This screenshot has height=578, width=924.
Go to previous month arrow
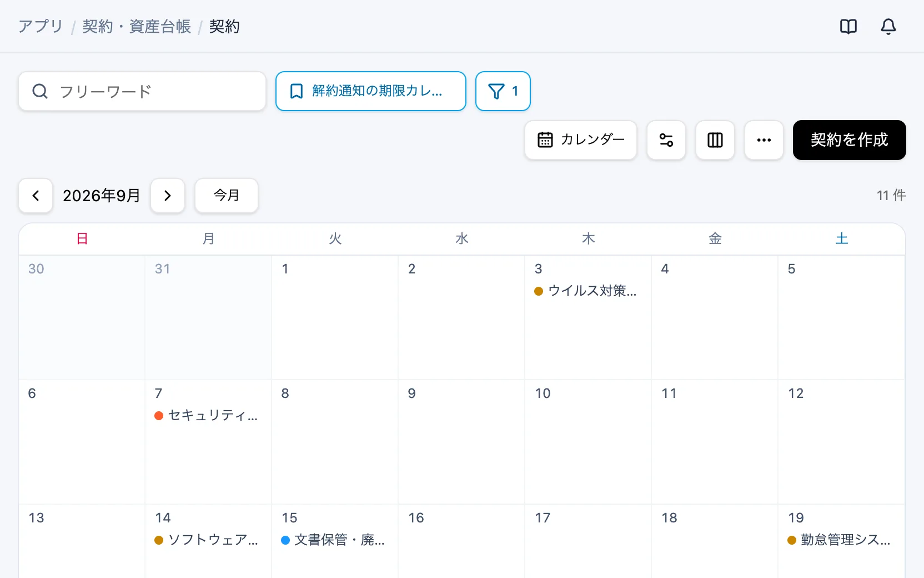click(36, 196)
